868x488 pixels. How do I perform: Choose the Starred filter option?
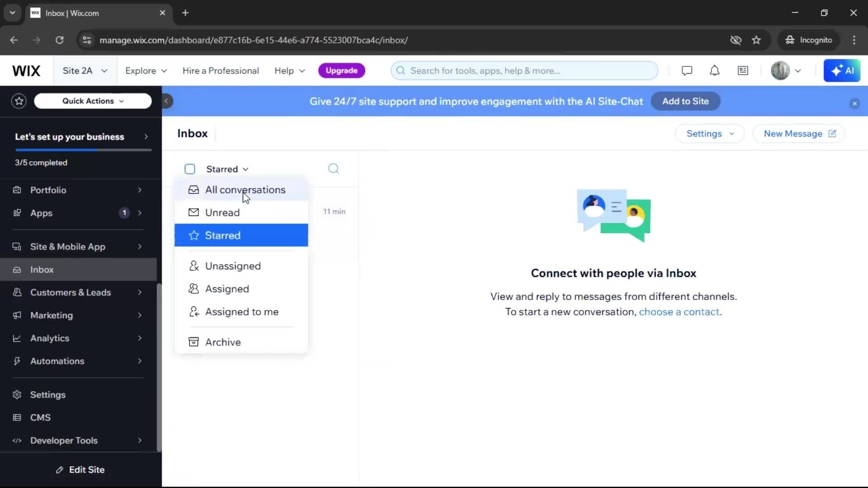[241, 235]
